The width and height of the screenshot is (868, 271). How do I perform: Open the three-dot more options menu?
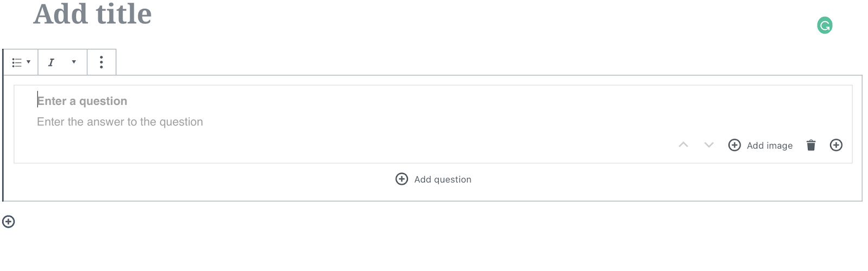click(101, 62)
